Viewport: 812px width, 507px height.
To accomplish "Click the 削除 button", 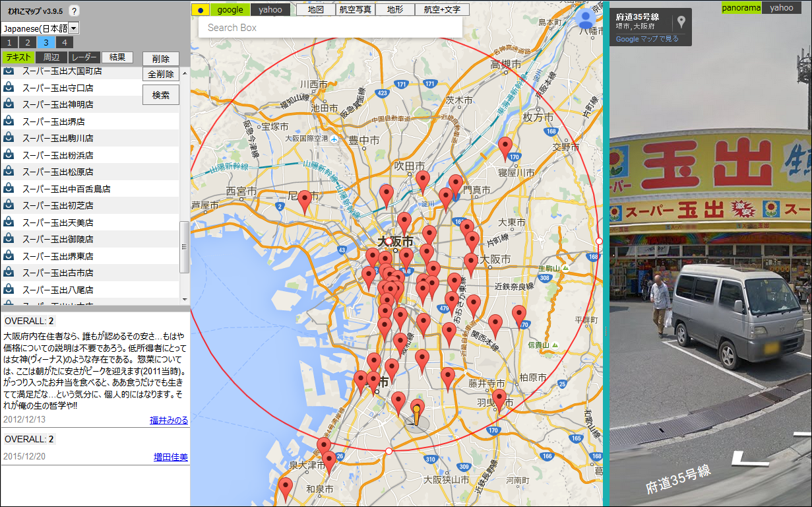I will point(161,59).
